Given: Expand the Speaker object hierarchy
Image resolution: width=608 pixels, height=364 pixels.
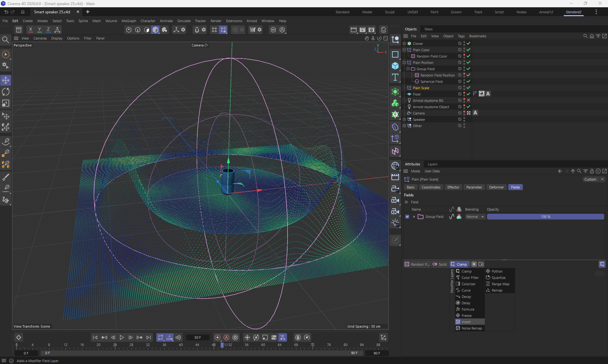Looking at the screenshot, I should (x=404, y=119).
